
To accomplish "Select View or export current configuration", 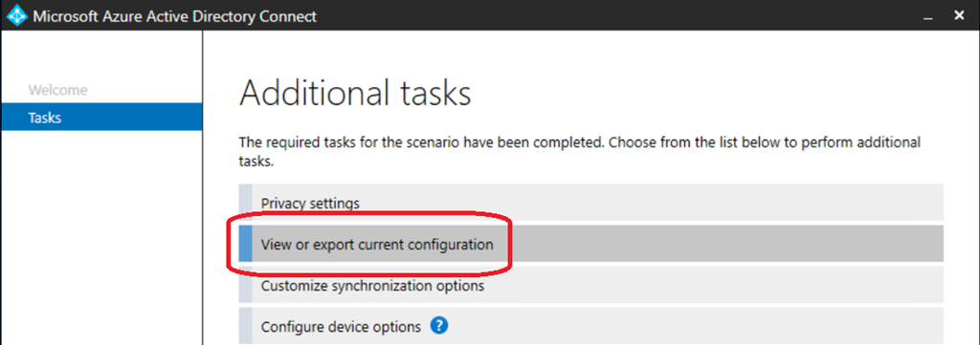I will (590, 244).
